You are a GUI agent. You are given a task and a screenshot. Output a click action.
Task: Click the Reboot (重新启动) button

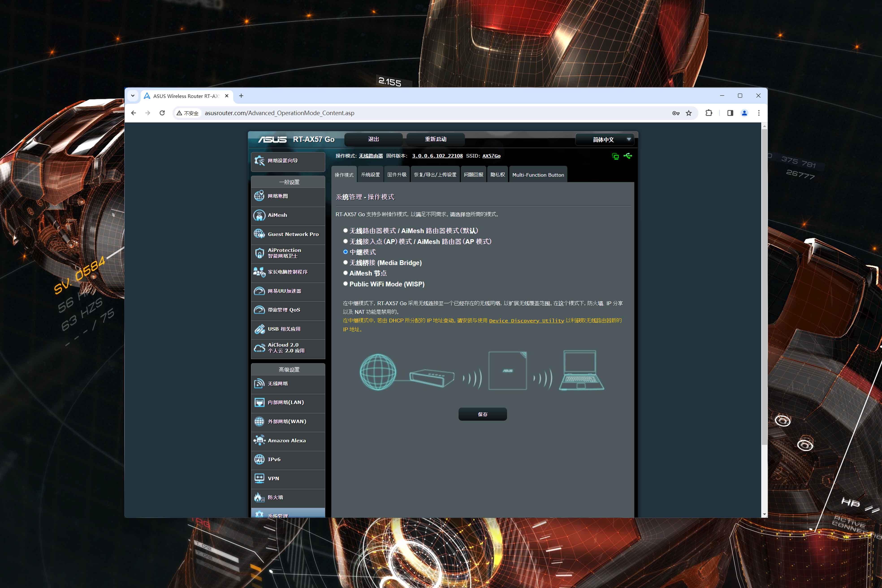pos(435,139)
